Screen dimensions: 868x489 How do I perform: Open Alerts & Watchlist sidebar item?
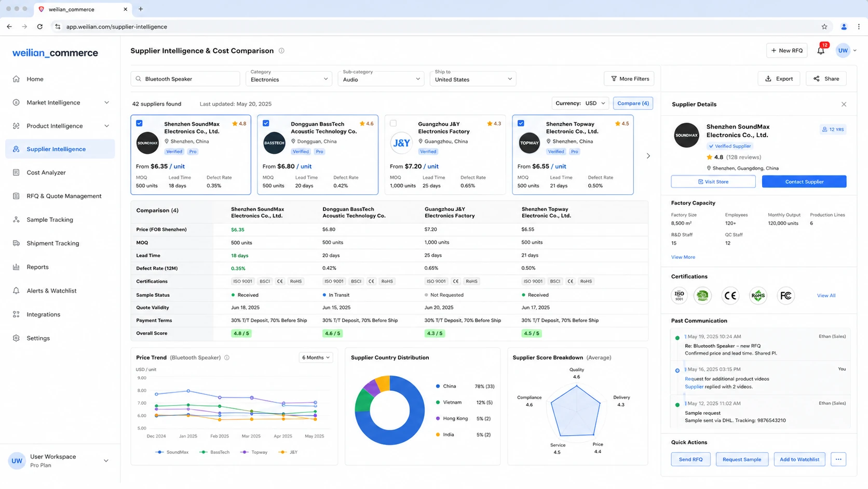[60, 290]
